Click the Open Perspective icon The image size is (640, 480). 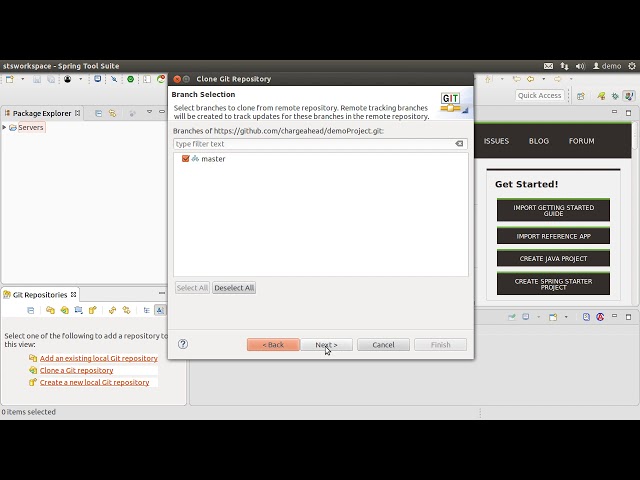tap(581, 96)
